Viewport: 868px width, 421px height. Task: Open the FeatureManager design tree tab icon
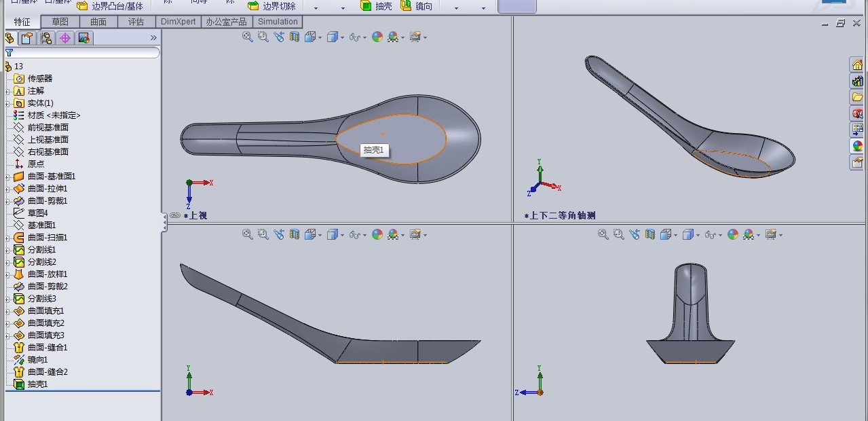(10, 38)
